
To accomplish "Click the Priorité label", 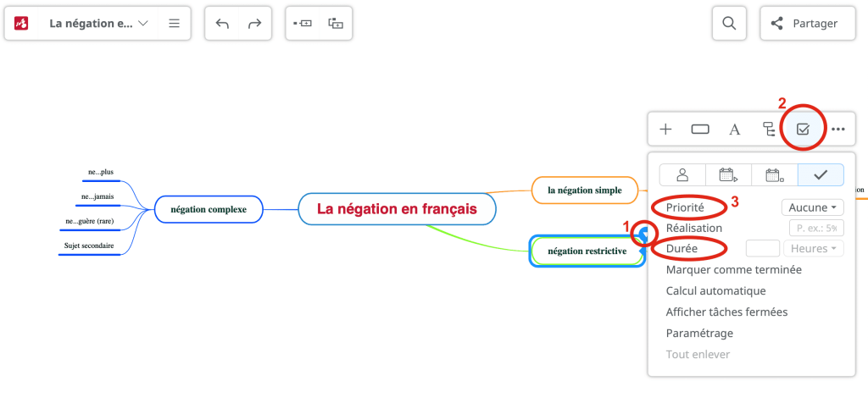I will [685, 208].
